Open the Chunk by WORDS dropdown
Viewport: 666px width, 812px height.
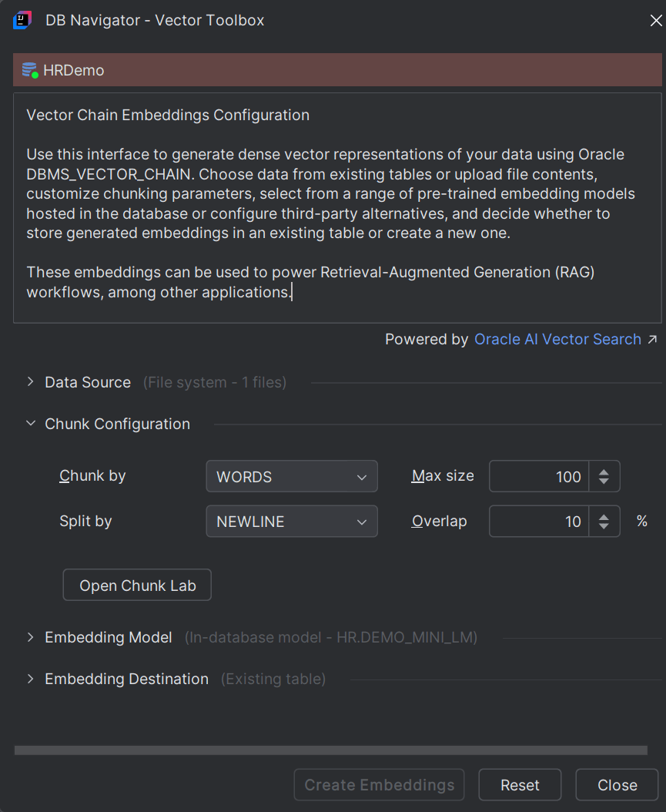(292, 477)
